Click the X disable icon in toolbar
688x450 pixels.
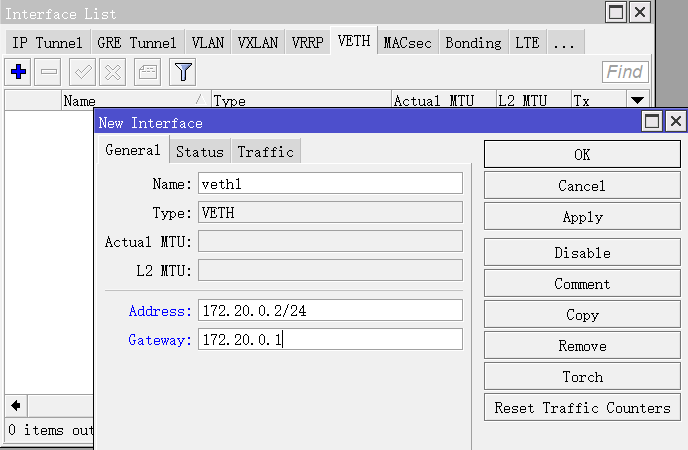pos(113,72)
